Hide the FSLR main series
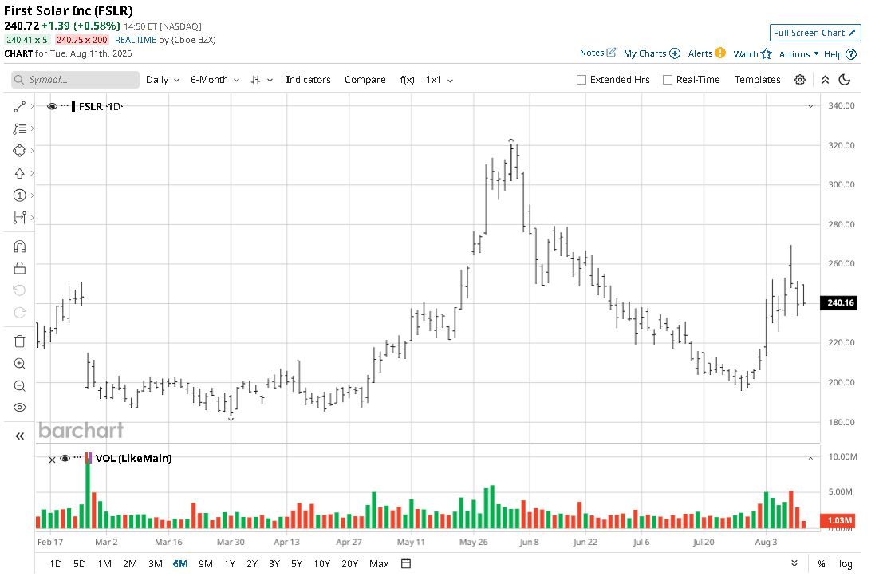This screenshot has width=883, height=588. pos(52,106)
